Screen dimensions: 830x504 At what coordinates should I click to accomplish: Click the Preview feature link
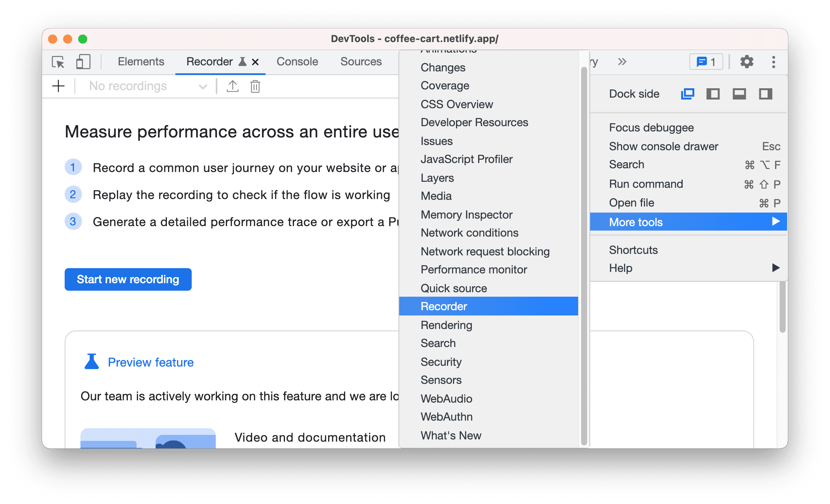151,361
